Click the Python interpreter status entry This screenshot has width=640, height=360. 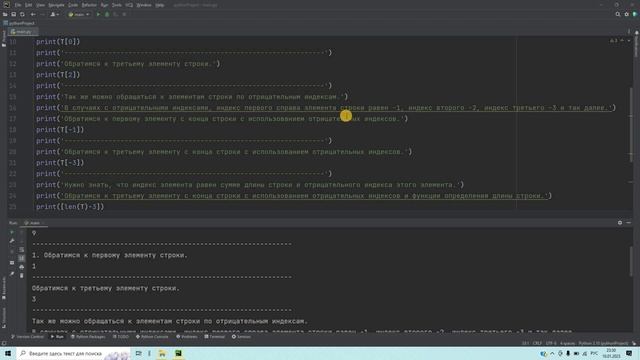(603, 343)
